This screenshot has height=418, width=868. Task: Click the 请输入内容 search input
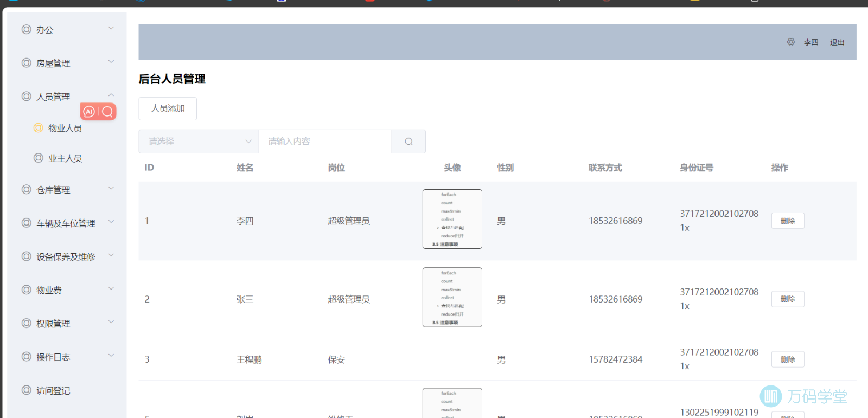pos(325,142)
